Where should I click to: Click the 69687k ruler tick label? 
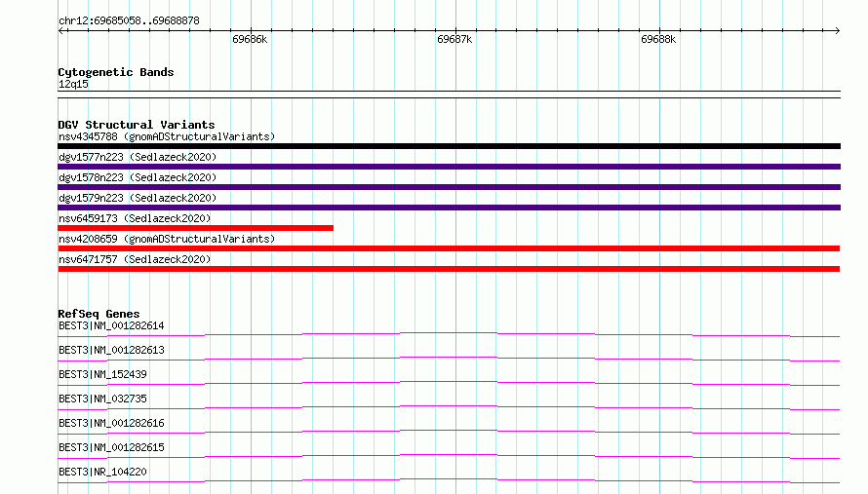point(454,39)
